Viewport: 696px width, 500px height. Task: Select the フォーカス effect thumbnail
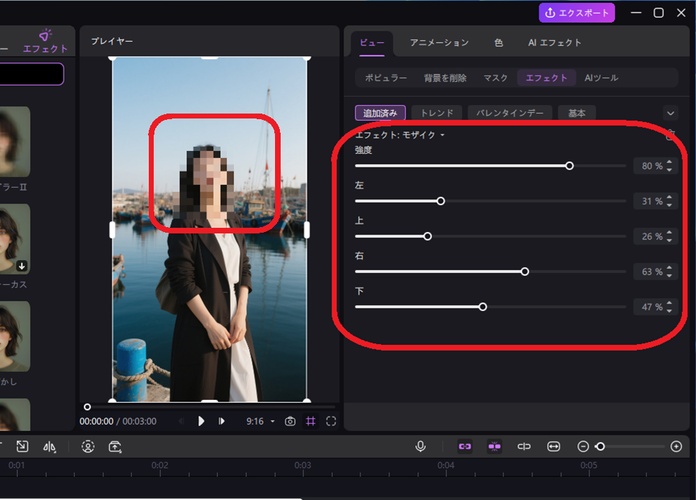[x=15, y=239]
